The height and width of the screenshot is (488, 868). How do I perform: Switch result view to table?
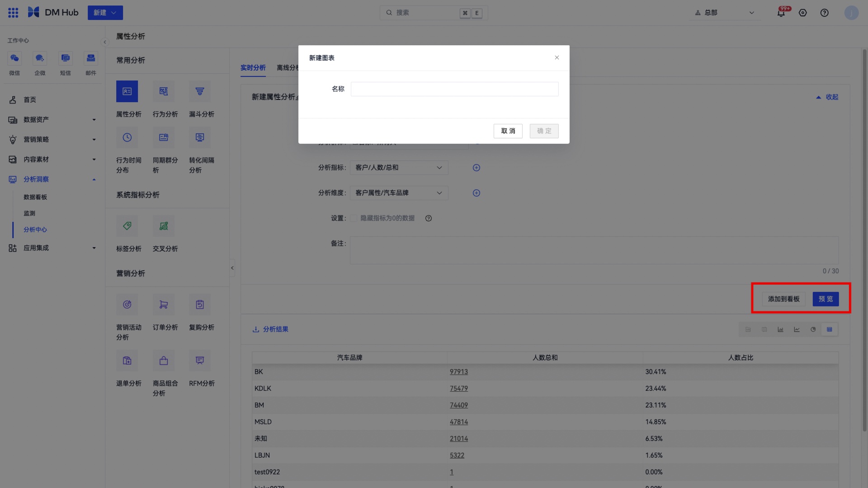[x=829, y=329]
